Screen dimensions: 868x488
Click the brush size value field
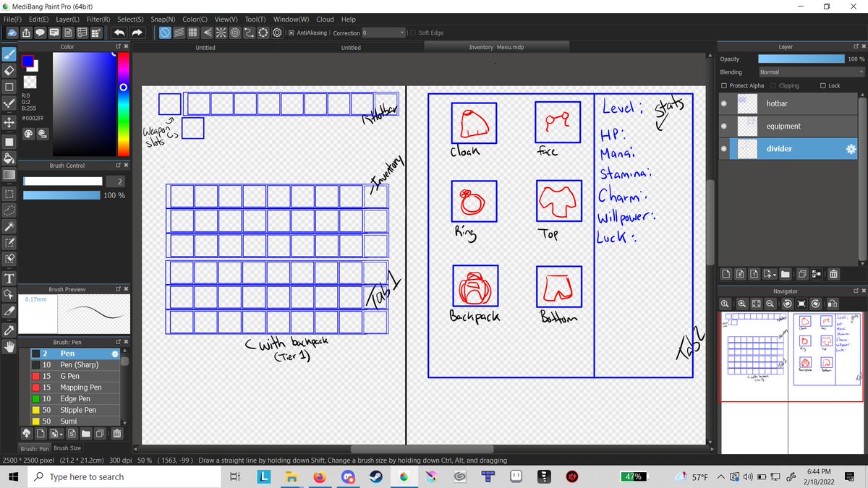[x=116, y=181]
